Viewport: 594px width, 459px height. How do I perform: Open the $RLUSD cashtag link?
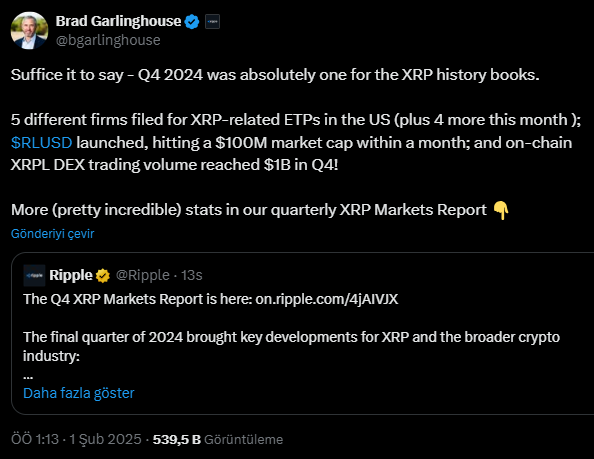(42, 143)
